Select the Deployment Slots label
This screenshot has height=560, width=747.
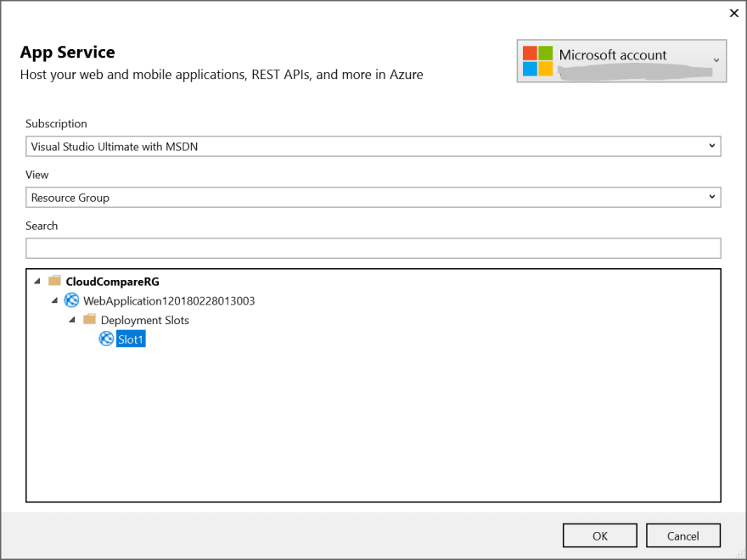(x=145, y=320)
